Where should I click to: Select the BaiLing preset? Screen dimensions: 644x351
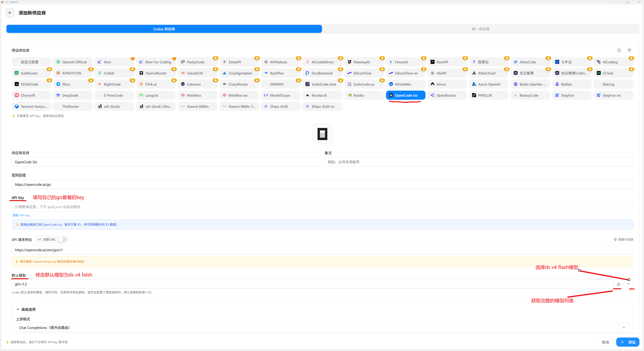(613, 84)
